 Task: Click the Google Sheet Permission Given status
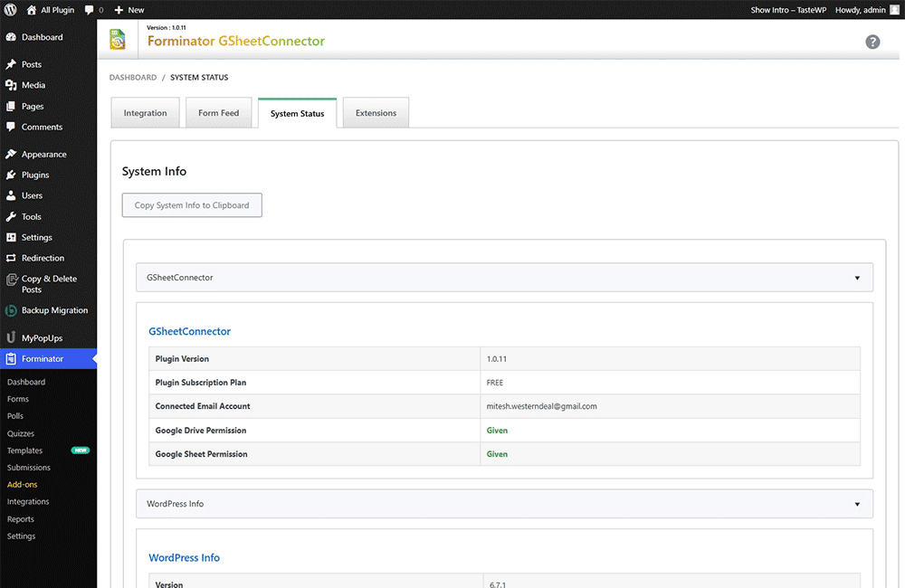(x=497, y=454)
